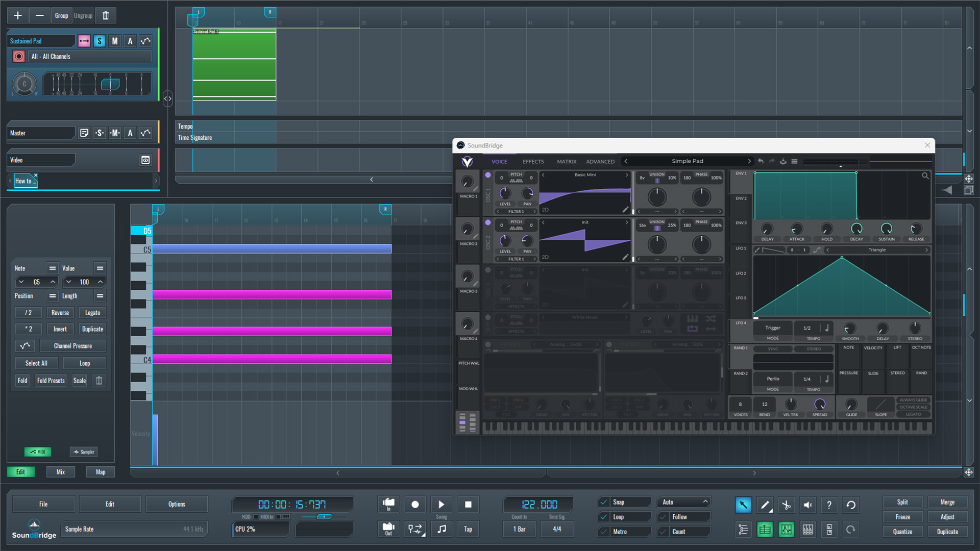Edit OSC 1 wavetable with pencil icon
The width and height of the screenshot is (980, 551).
click(x=625, y=210)
